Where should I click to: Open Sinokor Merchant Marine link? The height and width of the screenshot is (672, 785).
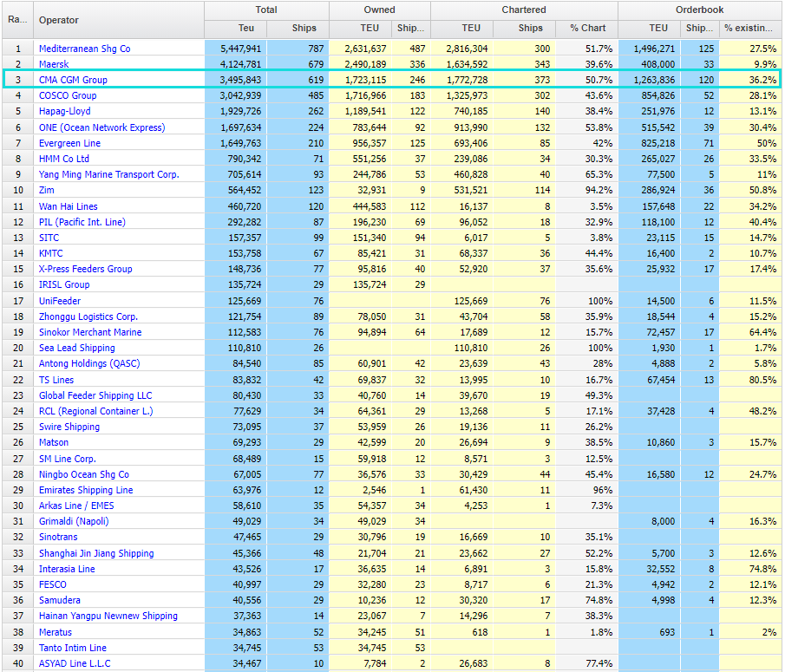pyautogui.click(x=90, y=332)
